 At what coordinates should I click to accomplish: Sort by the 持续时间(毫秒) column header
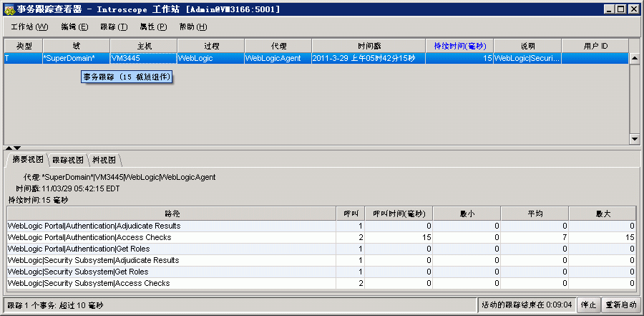coord(459,46)
